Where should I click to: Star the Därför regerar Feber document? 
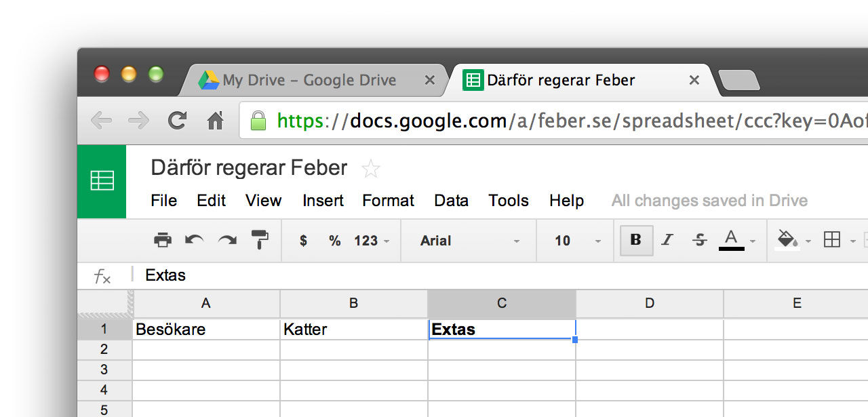[371, 168]
